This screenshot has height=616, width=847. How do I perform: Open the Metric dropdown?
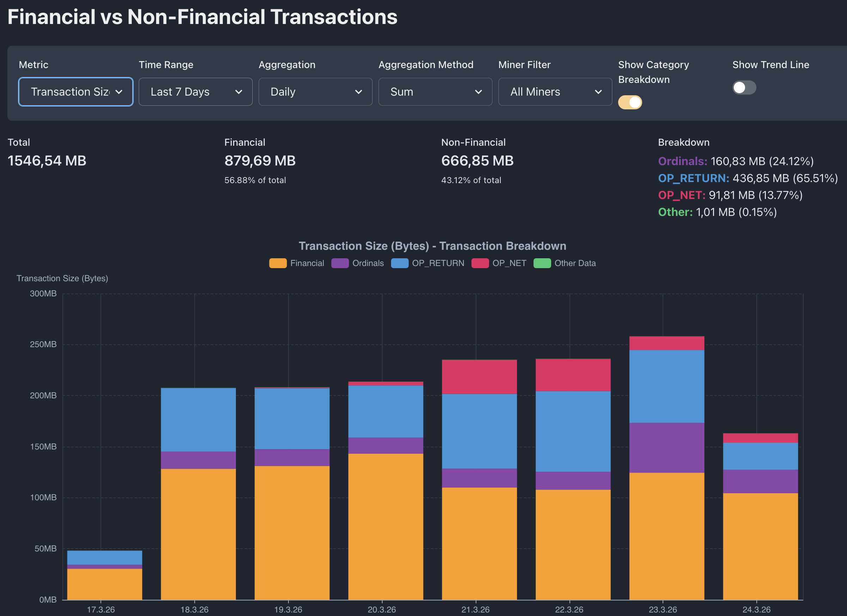[x=75, y=91]
